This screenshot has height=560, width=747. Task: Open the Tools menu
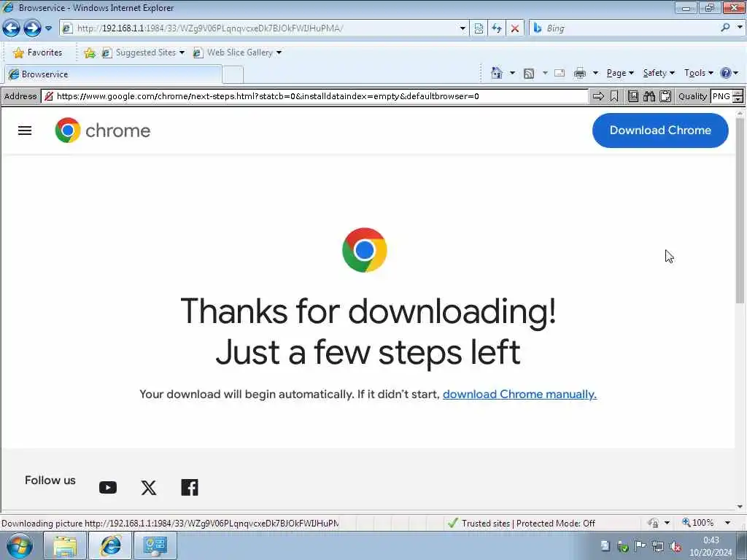(698, 73)
